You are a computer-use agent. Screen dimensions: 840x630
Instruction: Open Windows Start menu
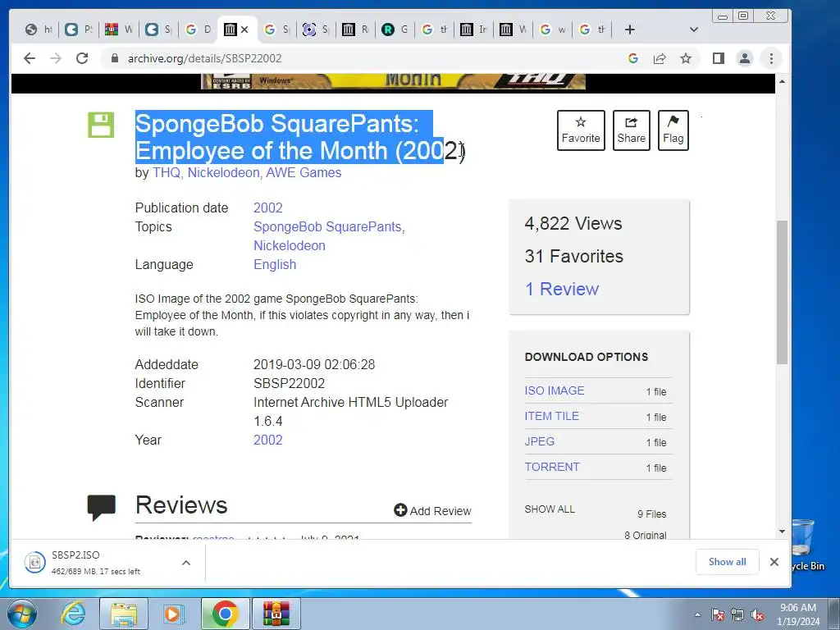point(22,614)
